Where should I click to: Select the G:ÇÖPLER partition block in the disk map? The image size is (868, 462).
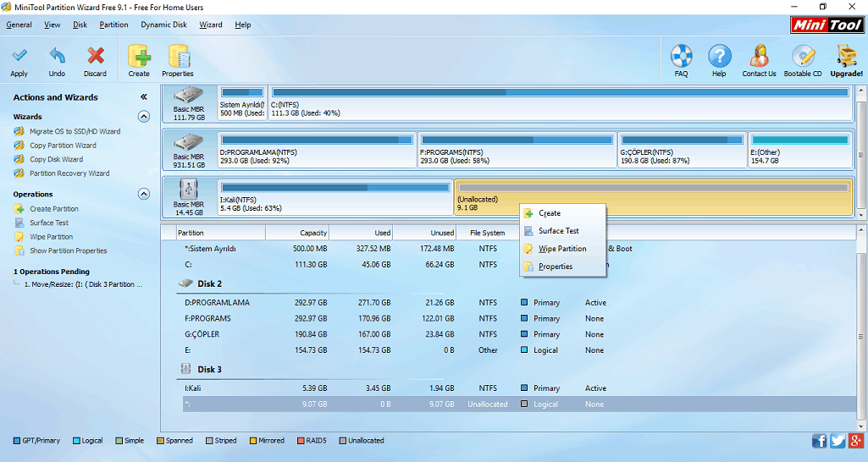[682, 150]
